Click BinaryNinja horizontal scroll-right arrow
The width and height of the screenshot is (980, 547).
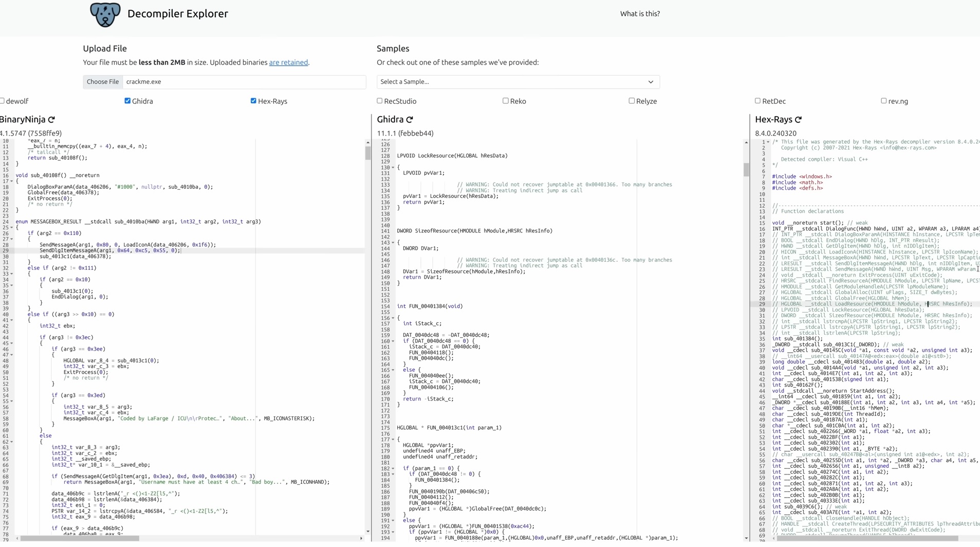[x=361, y=538]
